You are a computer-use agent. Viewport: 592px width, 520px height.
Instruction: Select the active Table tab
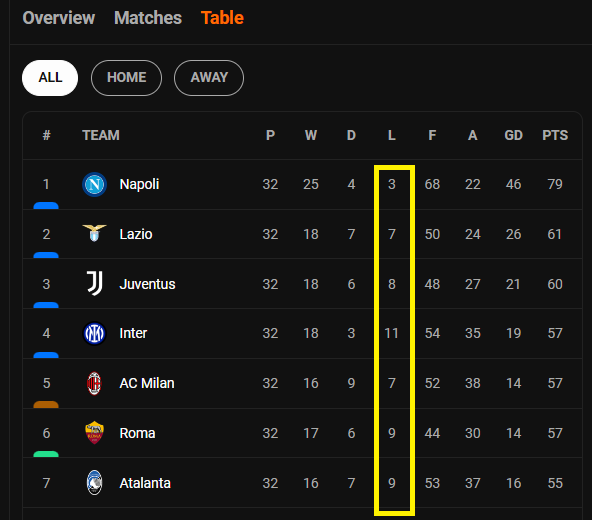click(x=222, y=18)
